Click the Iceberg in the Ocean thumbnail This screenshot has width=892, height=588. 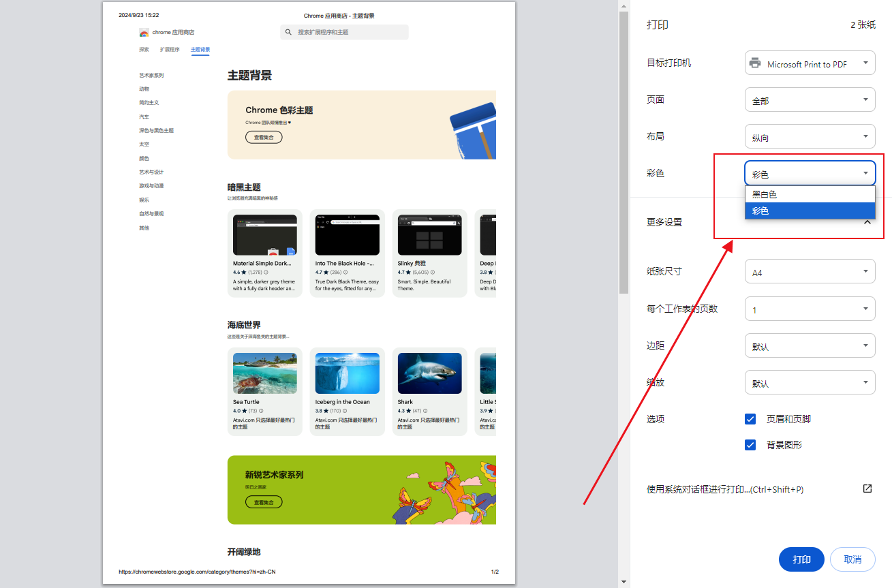point(348,373)
